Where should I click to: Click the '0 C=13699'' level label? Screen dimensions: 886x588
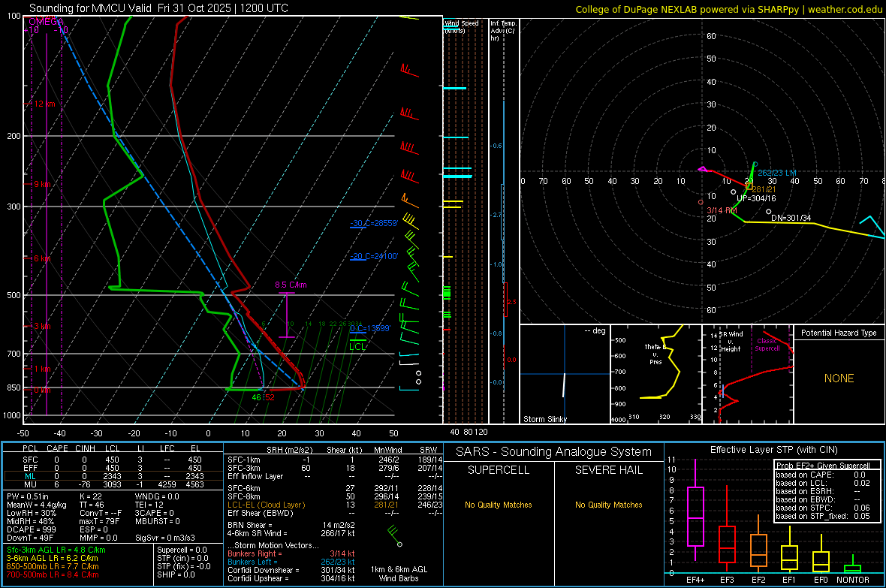pos(370,328)
